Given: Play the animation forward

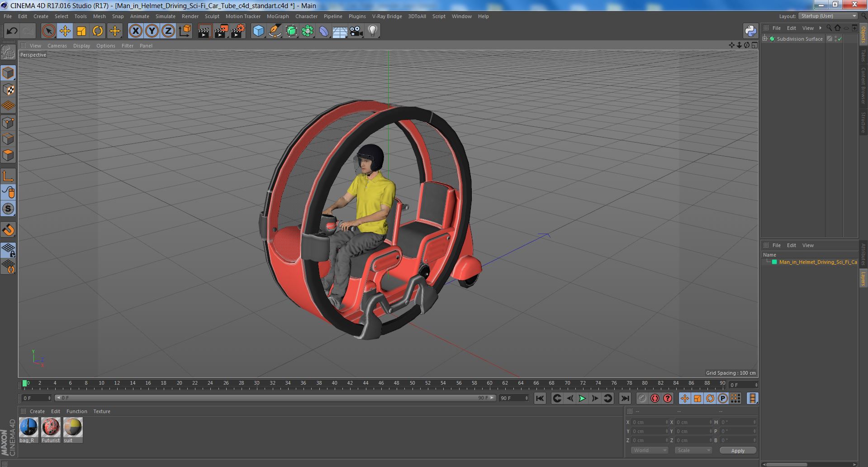Looking at the screenshot, I should (x=582, y=398).
